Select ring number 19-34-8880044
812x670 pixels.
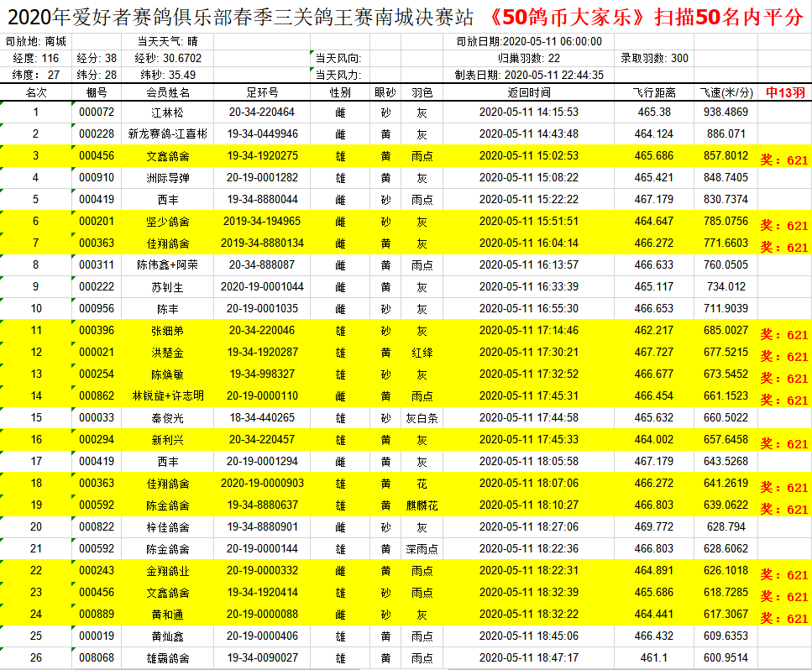(262, 200)
